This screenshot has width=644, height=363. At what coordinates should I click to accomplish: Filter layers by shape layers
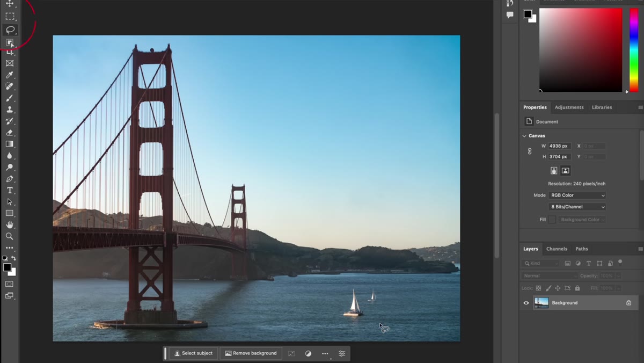tap(599, 264)
